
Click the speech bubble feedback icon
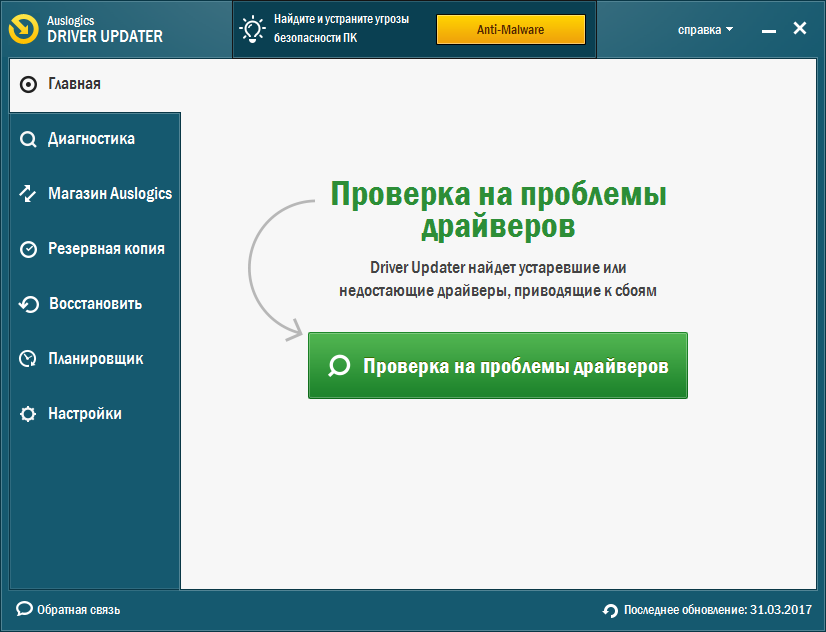coord(24,609)
